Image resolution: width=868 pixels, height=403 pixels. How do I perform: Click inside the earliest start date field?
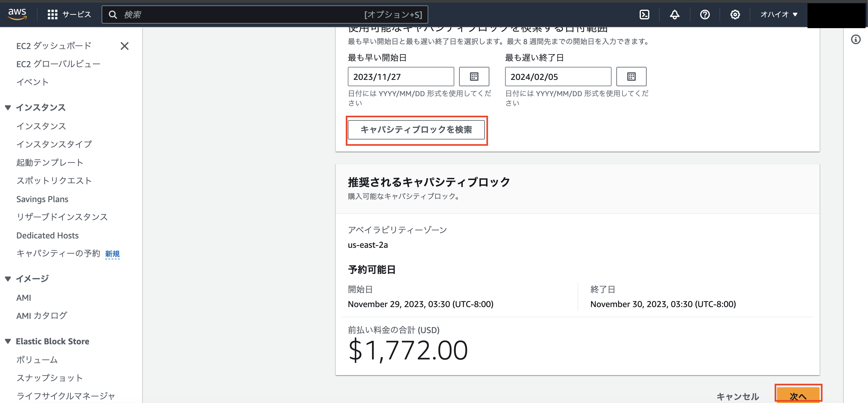point(401,77)
